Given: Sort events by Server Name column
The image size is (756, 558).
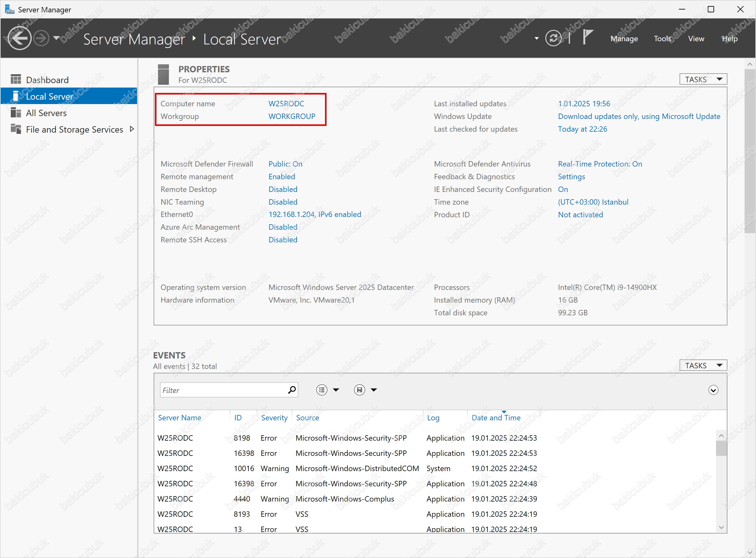Looking at the screenshot, I should [179, 417].
